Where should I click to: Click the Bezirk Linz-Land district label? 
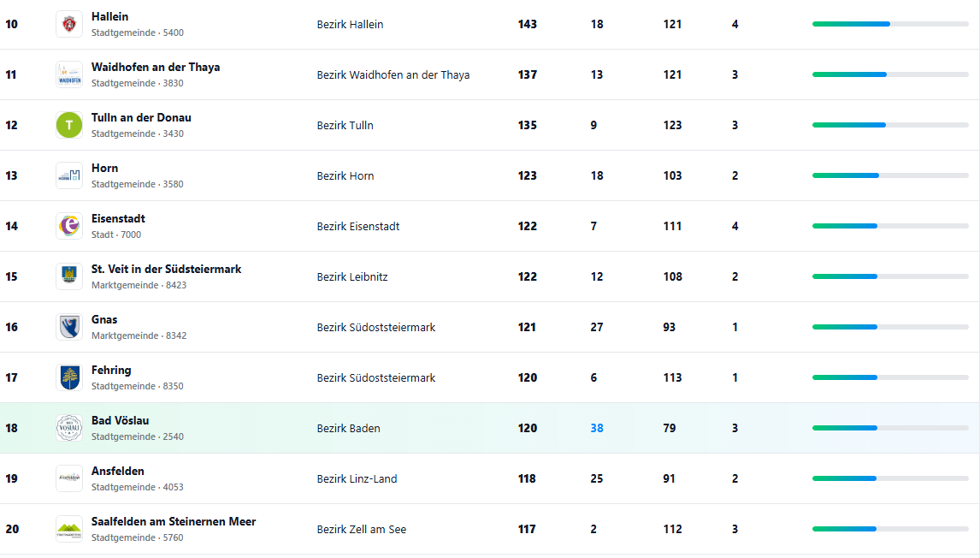click(357, 478)
